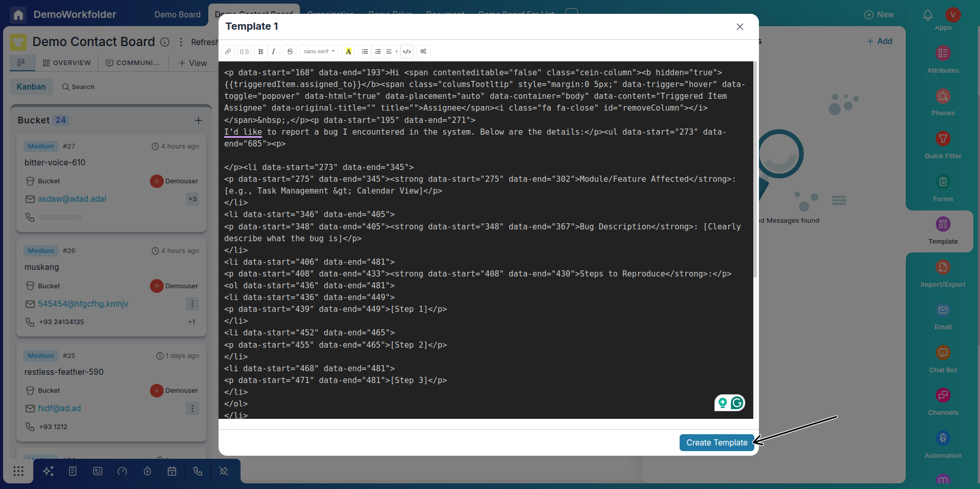Image resolution: width=980 pixels, height=489 pixels.
Task: Click inside the HTML code editor area
Action: (486, 240)
